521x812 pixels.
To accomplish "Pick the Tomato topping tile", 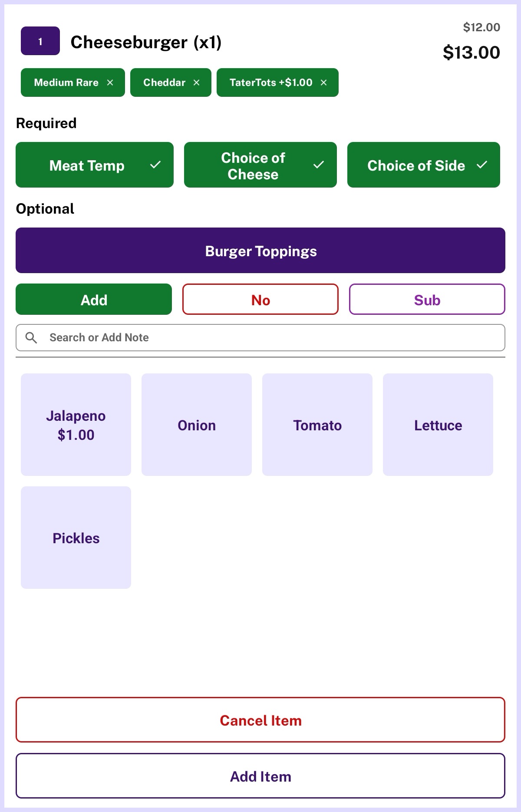I will pos(317,425).
